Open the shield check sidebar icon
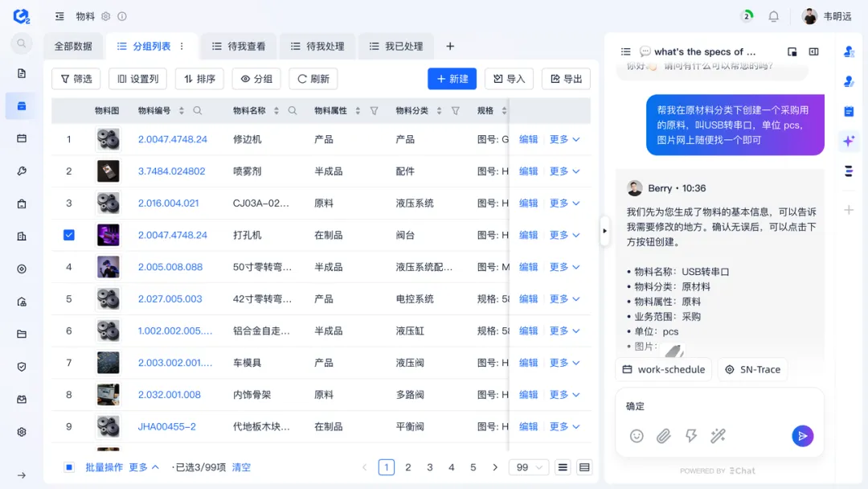 pos(22,367)
